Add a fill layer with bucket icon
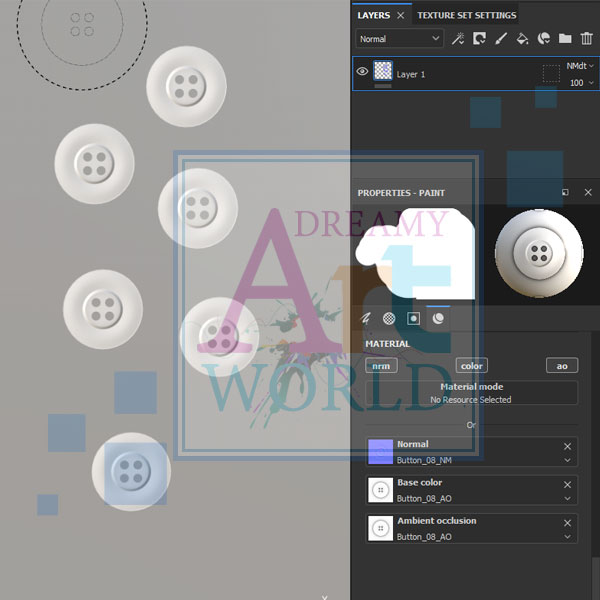Screen dimensions: 600x600 522,39
